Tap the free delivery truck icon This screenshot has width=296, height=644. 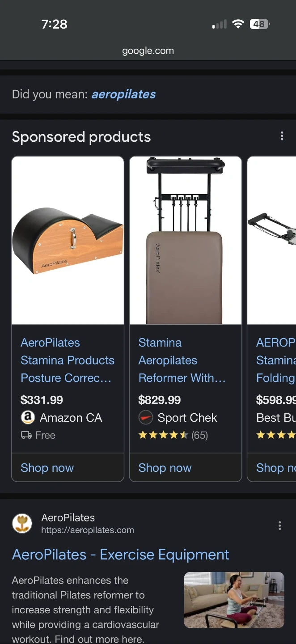click(26, 435)
